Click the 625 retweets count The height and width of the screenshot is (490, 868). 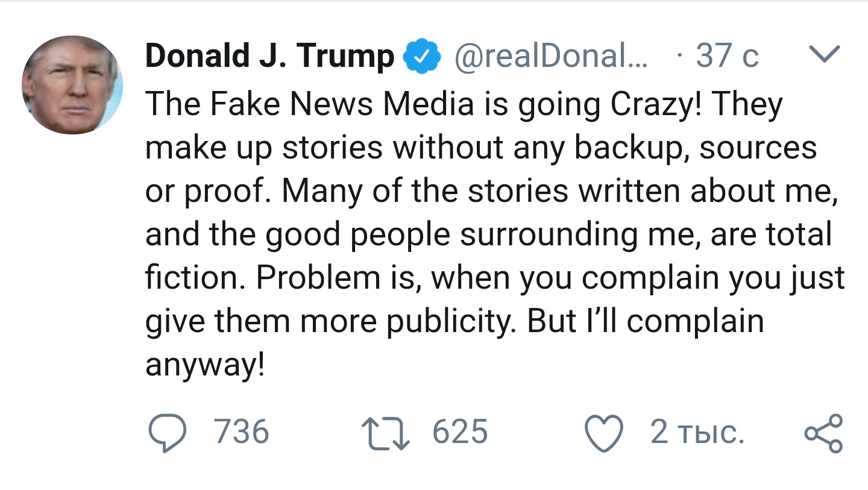click(x=460, y=432)
